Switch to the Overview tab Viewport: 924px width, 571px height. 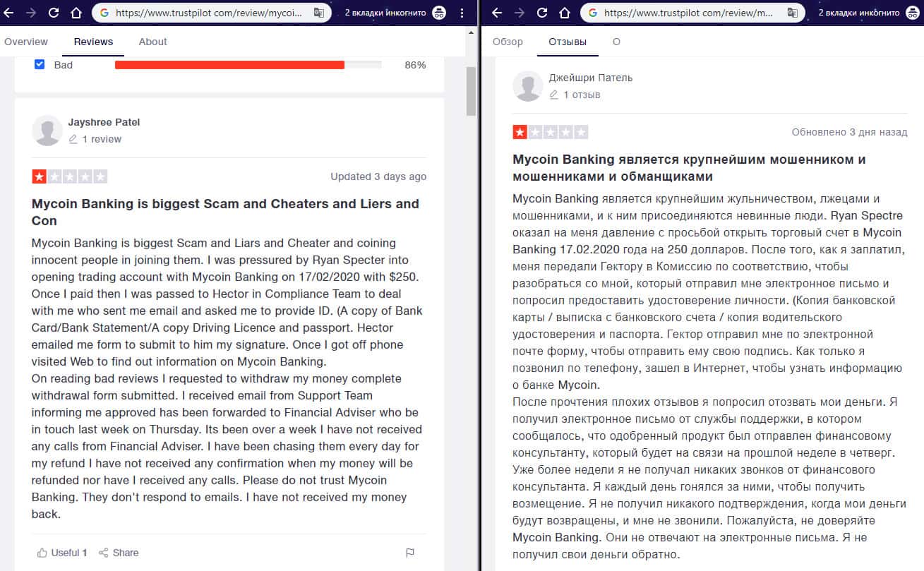pos(26,42)
